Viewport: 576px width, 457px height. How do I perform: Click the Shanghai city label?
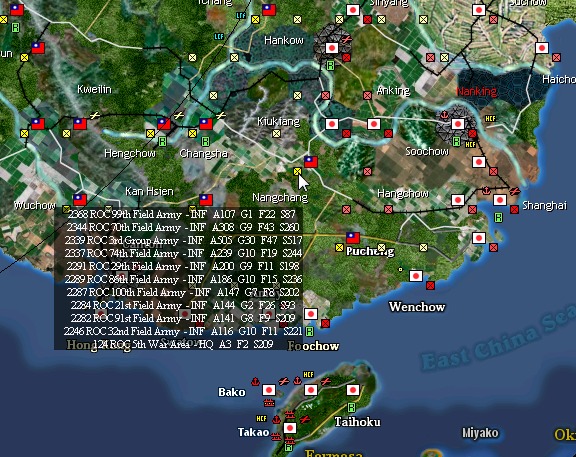pyautogui.click(x=544, y=205)
